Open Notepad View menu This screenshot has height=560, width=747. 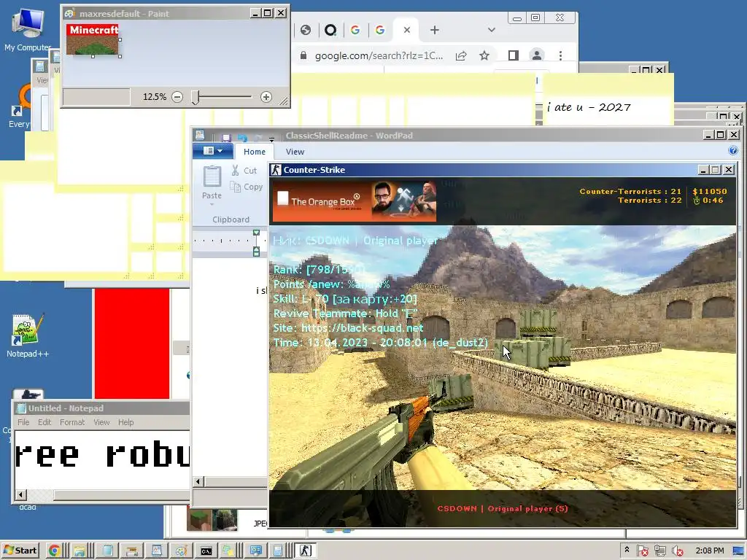(x=101, y=422)
